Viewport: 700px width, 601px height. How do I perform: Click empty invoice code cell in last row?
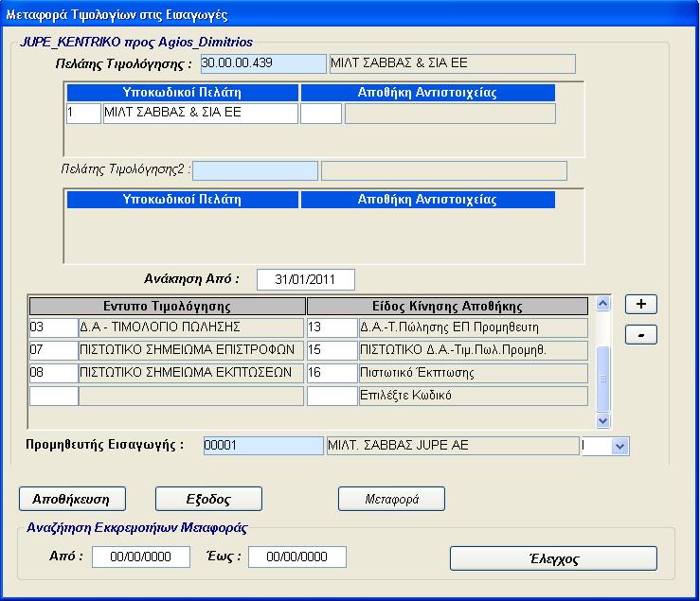point(54,396)
